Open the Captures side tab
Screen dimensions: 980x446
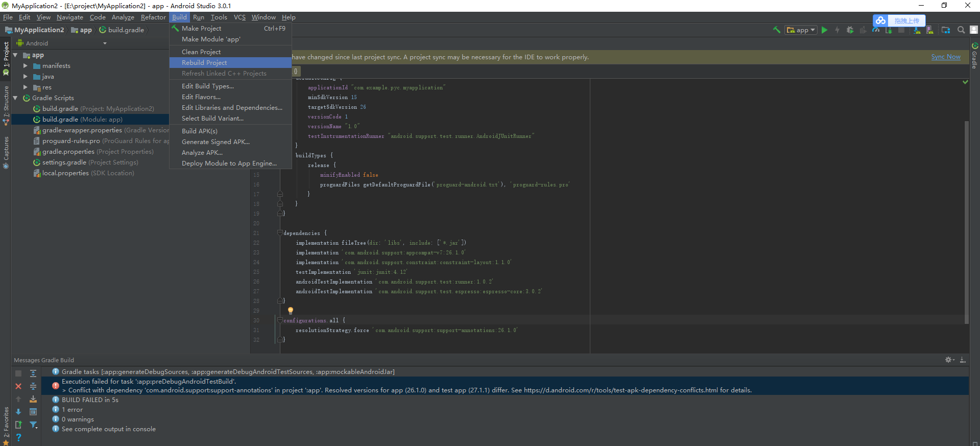[x=6, y=152]
